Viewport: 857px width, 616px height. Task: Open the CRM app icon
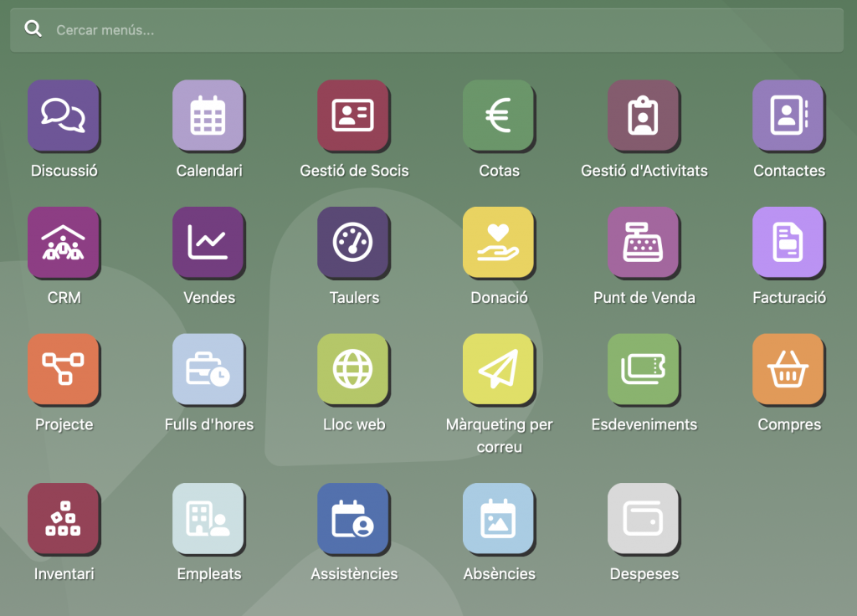tap(64, 243)
